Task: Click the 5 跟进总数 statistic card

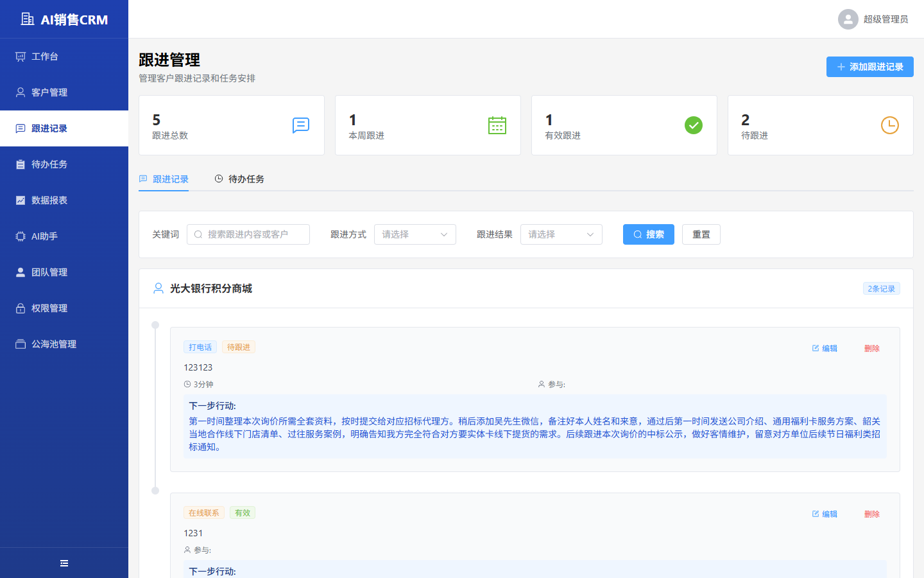Action: pos(232,125)
